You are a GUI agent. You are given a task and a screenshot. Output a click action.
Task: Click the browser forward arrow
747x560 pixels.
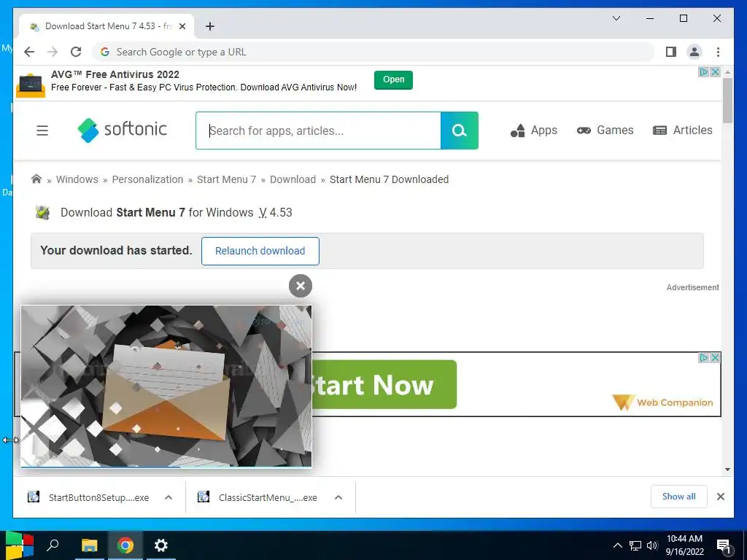(x=53, y=52)
